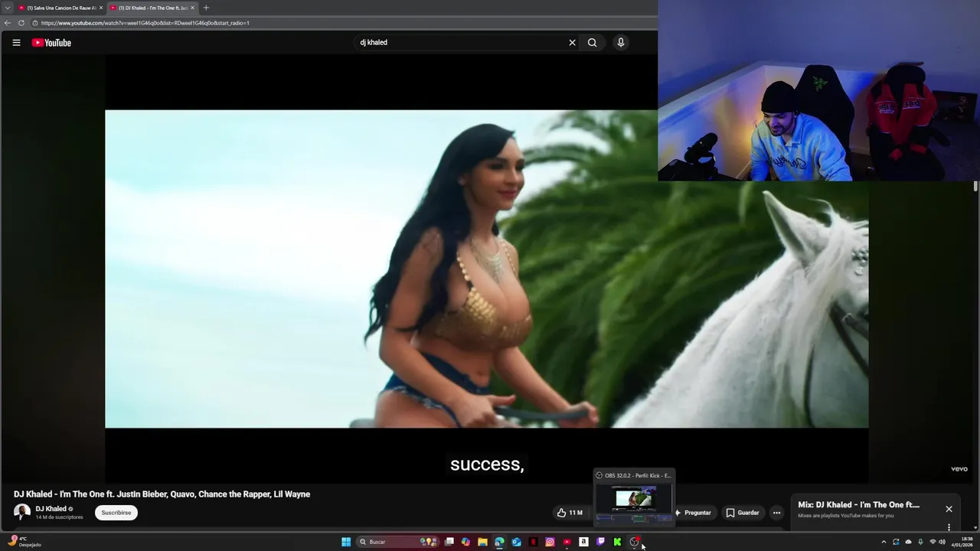Open the Netflix taskbar icon
980x551 pixels.
pyautogui.click(x=533, y=542)
